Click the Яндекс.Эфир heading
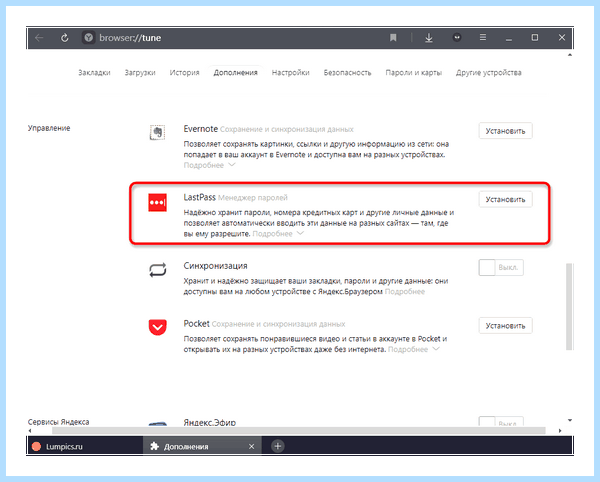The height and width of the screenshot is (482, 600). pos(210,423)
